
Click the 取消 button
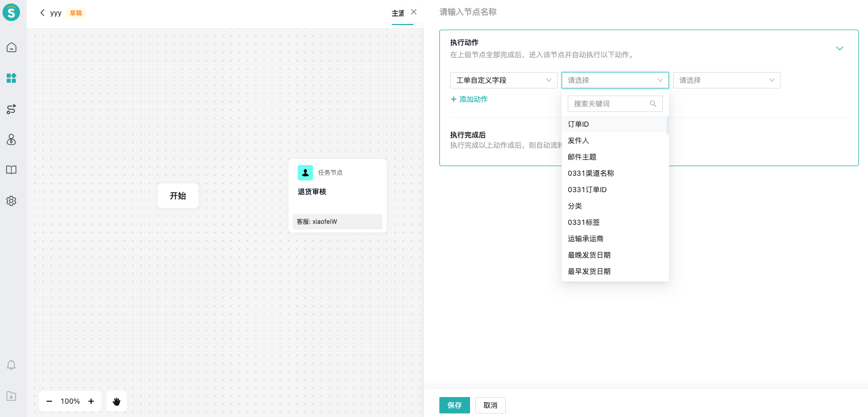pos(490,405)
